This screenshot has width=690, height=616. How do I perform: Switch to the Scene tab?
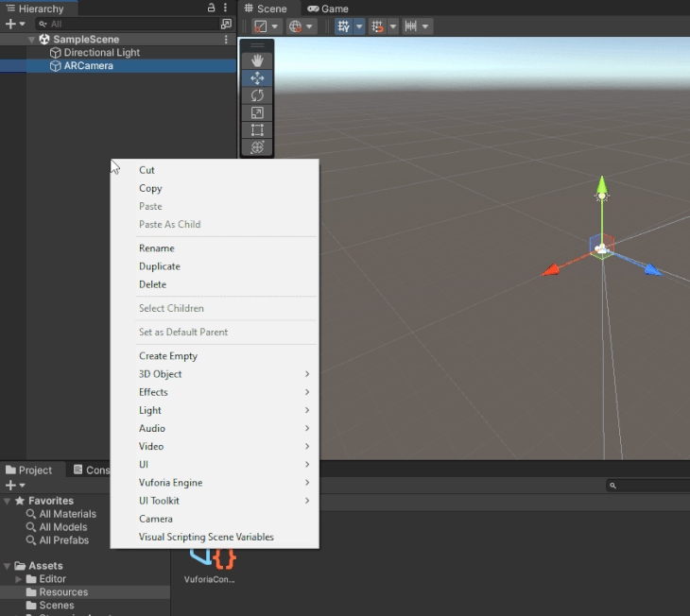coord(266,9)
